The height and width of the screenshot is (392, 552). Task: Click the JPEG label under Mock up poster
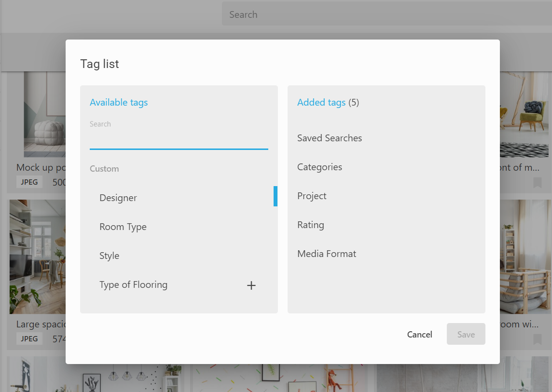point(29,182)
